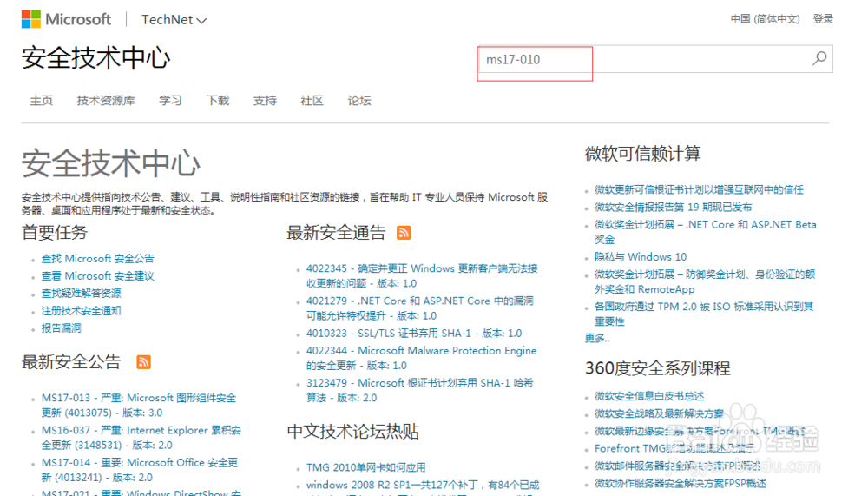Open the 社区 navigation tab

point(312,100)
